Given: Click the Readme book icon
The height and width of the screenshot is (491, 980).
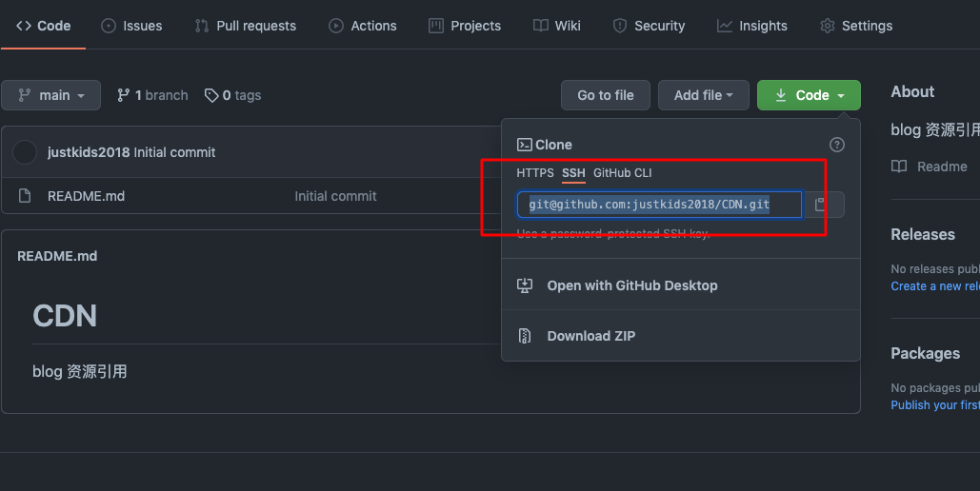Looking at the screenshot, I should (899, 167).
